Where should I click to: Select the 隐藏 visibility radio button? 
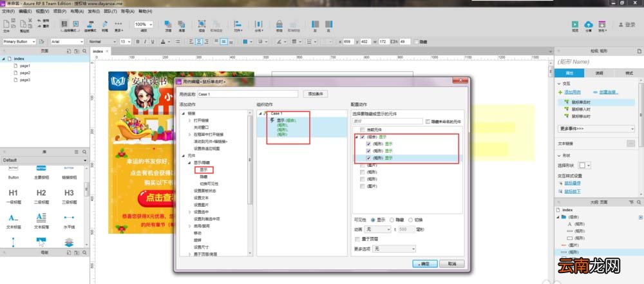(x=392, y=220)
